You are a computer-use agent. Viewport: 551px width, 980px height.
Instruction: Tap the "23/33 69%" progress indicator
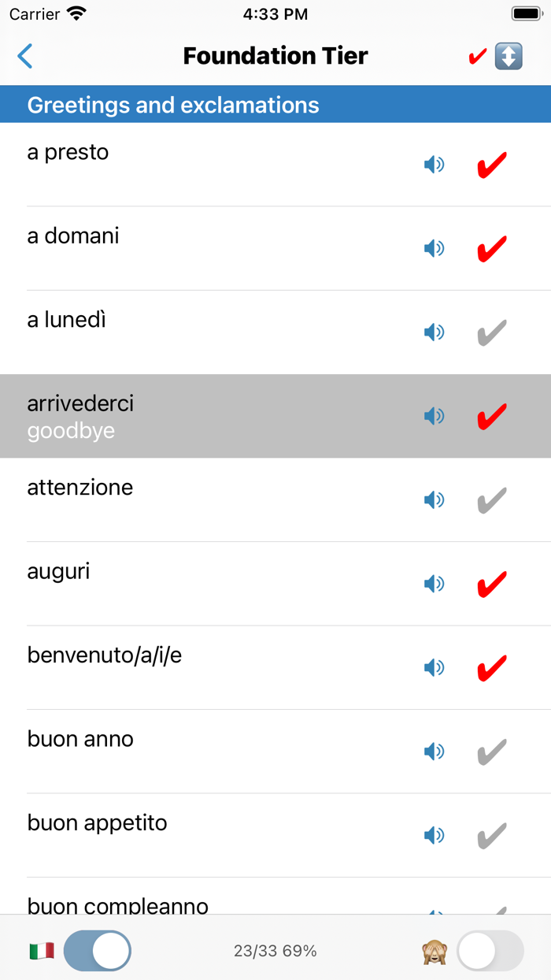(275, 951)
